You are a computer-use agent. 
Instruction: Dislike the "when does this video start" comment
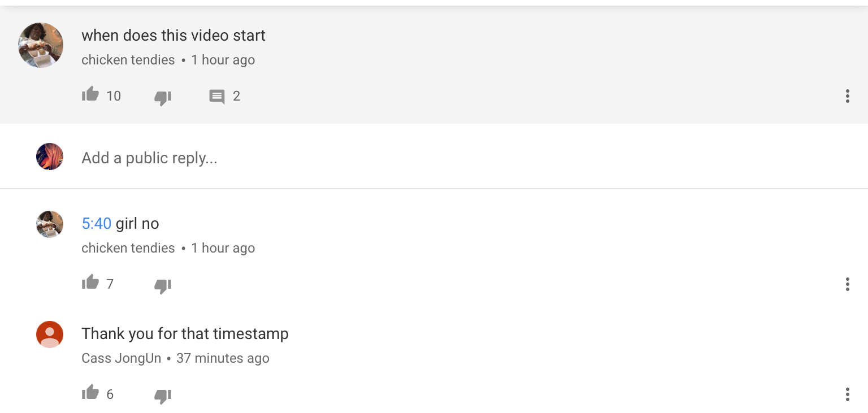click(x=163, y=97)
